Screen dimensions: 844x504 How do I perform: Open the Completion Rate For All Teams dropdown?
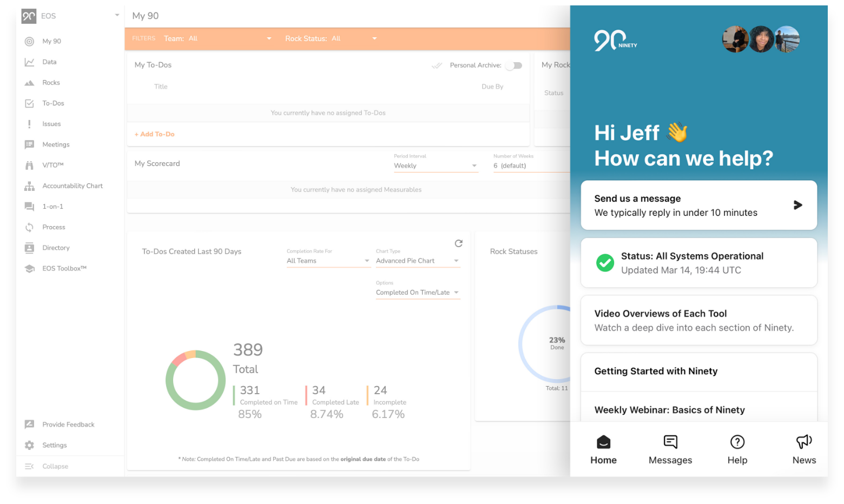click(x=328, y=261)
